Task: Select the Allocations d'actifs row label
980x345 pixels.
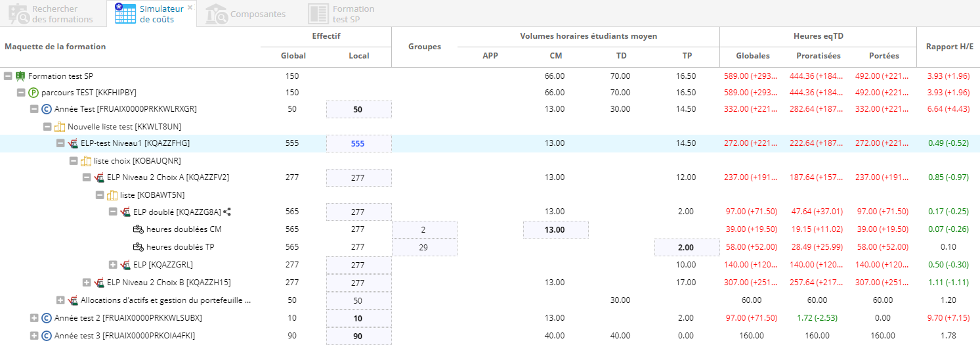Action: (x=165, y=300)
